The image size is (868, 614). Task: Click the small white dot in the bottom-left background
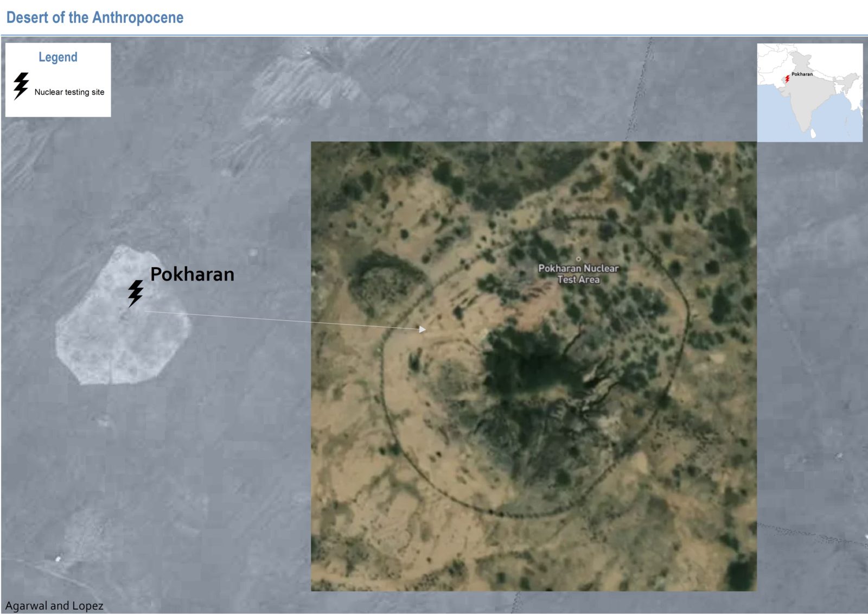click(x=58, y=559)
